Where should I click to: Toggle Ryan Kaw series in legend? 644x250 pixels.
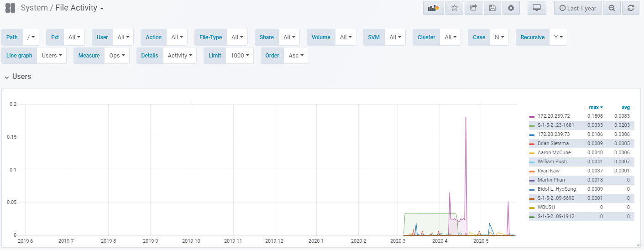(x=549, y=171)
